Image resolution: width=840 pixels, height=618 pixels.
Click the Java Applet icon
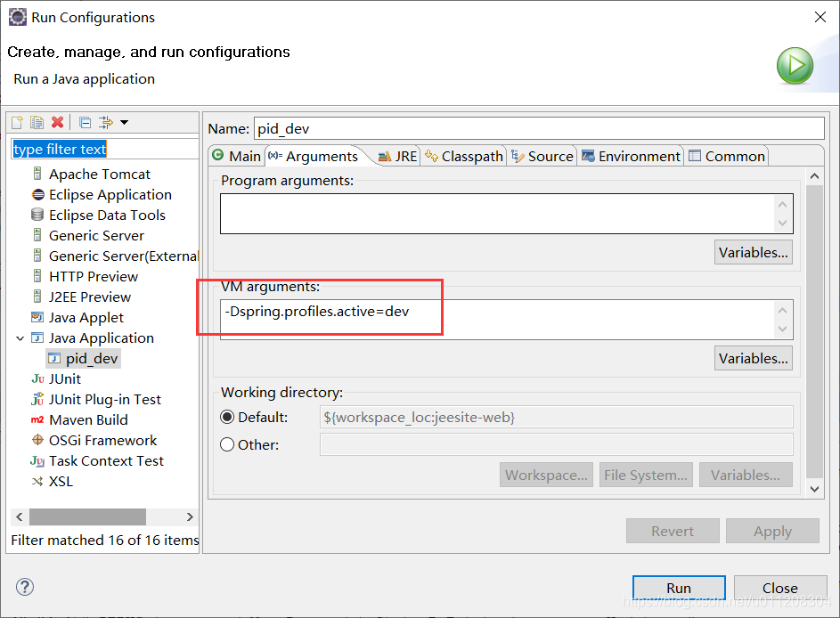tap(37, 317)
